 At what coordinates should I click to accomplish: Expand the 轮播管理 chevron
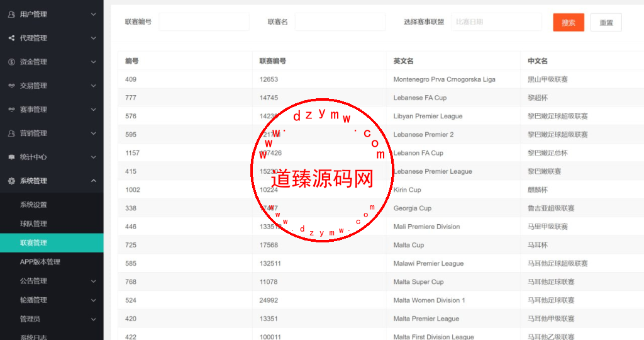coord(94,300)
